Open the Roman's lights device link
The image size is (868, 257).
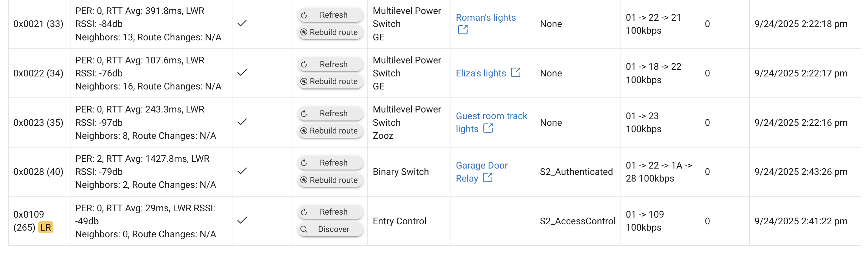click(x=486, y=17)
